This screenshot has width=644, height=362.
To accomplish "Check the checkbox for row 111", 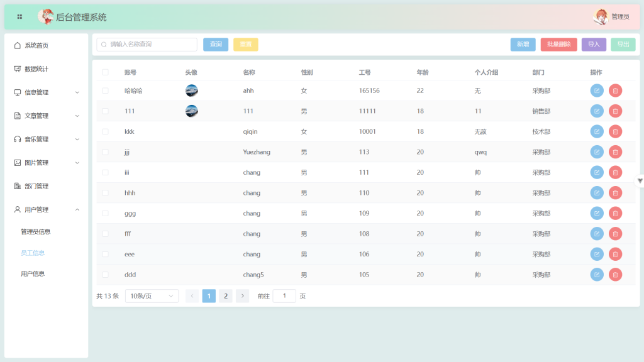I will [x=105, y=111].
